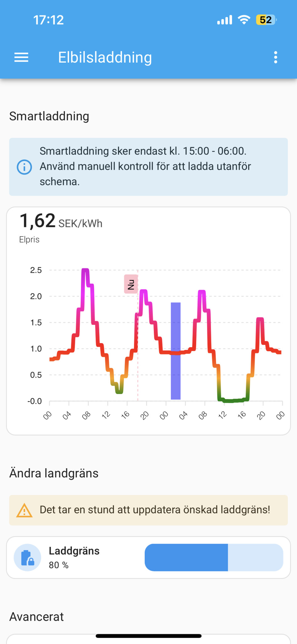Tap the Elbilsladdning header title
The width and height of the screenshot is (297, 644).
(105, 57)
